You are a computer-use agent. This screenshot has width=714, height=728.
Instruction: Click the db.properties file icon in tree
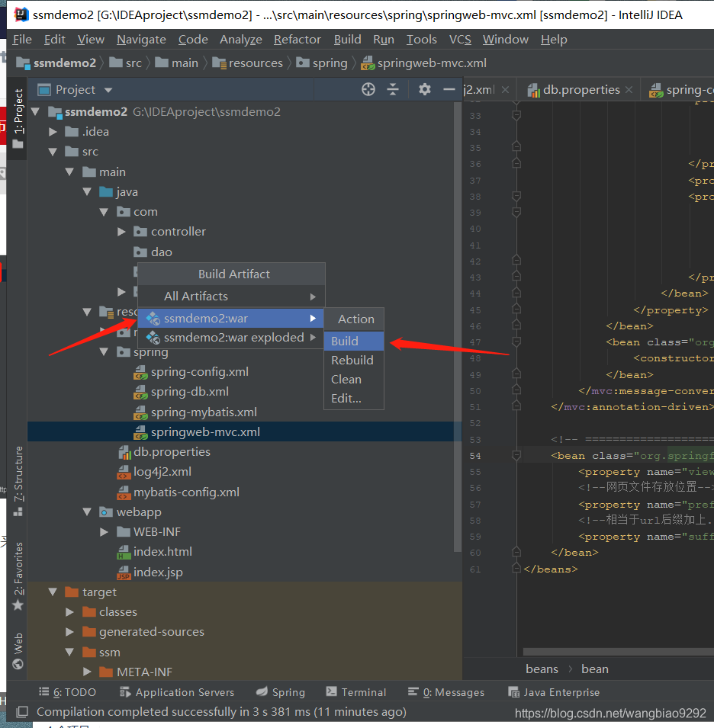(x=124, y=452)
